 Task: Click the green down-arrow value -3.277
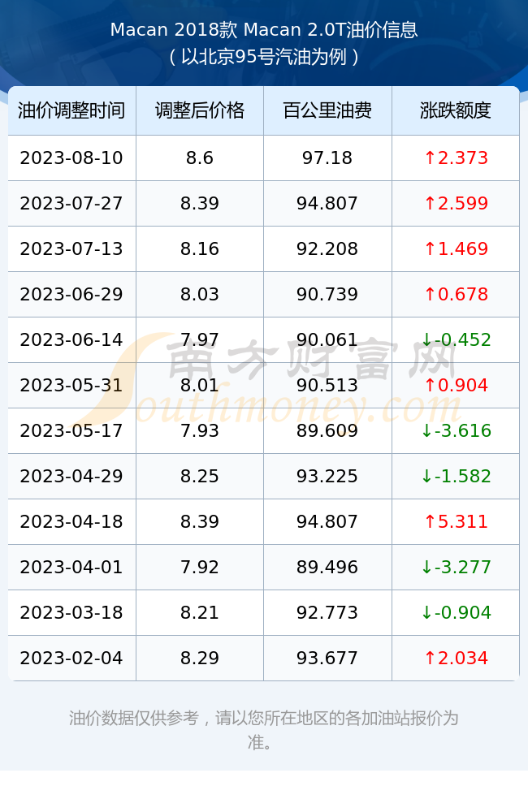click(456, 567)
